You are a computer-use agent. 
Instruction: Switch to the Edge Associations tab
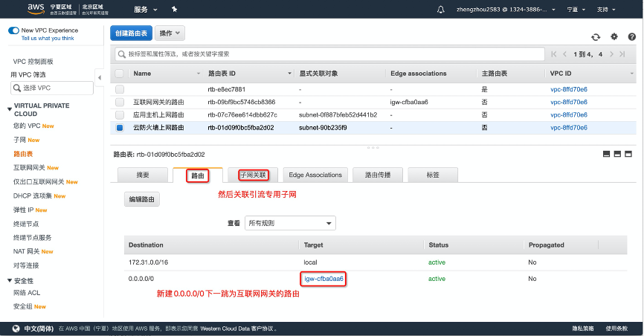[x=315, y=175]
